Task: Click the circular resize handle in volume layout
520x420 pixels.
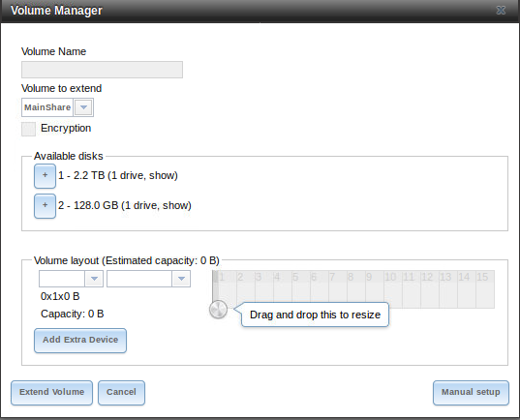Action: pyautogui.click(x=218, y=310)
